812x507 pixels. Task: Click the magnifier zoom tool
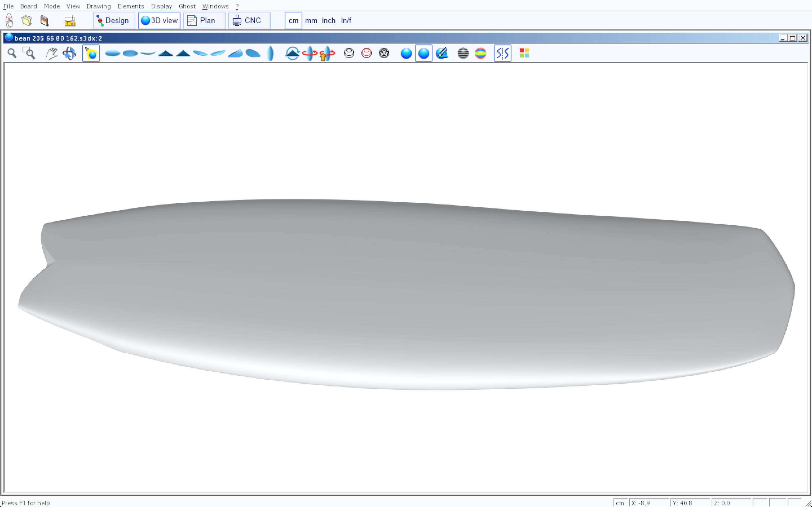coord(12,53)
